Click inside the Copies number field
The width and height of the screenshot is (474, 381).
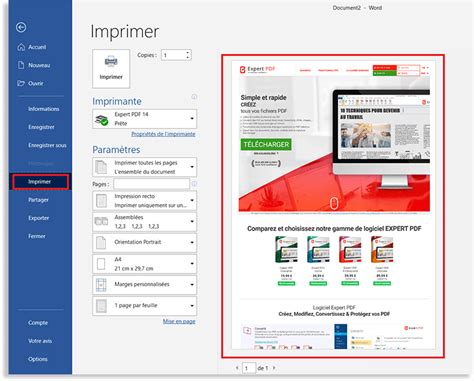[x=173, y=55]
